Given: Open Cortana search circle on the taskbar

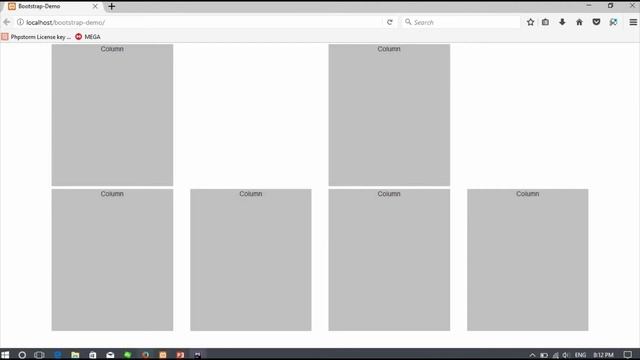Looking at the screenshot, I should point(22,355).
